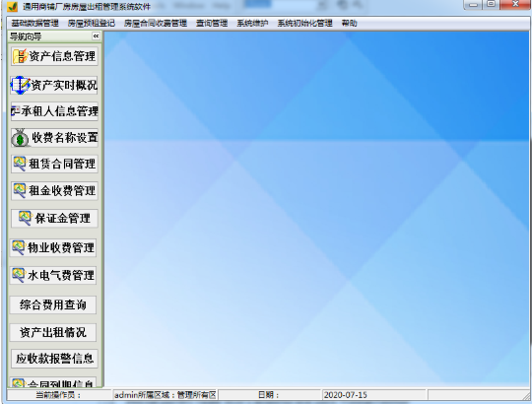
Task: Click the magnifier icon on 租金收费管理
Action: click(x=20, y=190)
